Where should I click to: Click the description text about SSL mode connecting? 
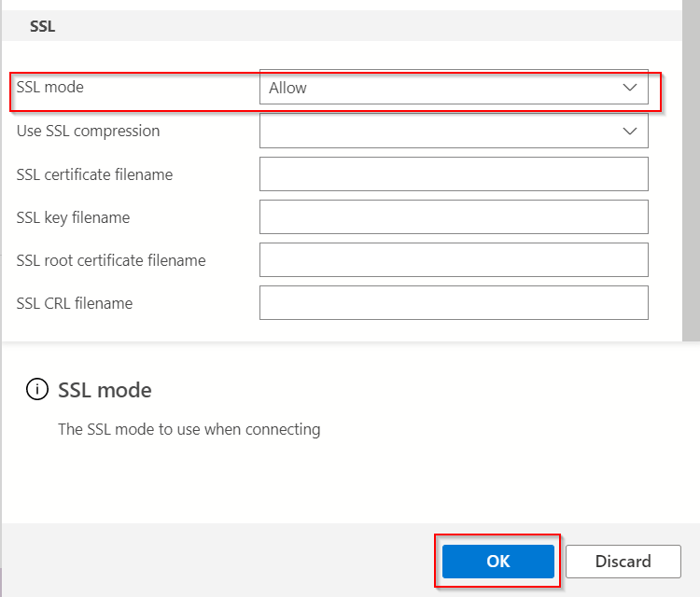coord(189,430)
